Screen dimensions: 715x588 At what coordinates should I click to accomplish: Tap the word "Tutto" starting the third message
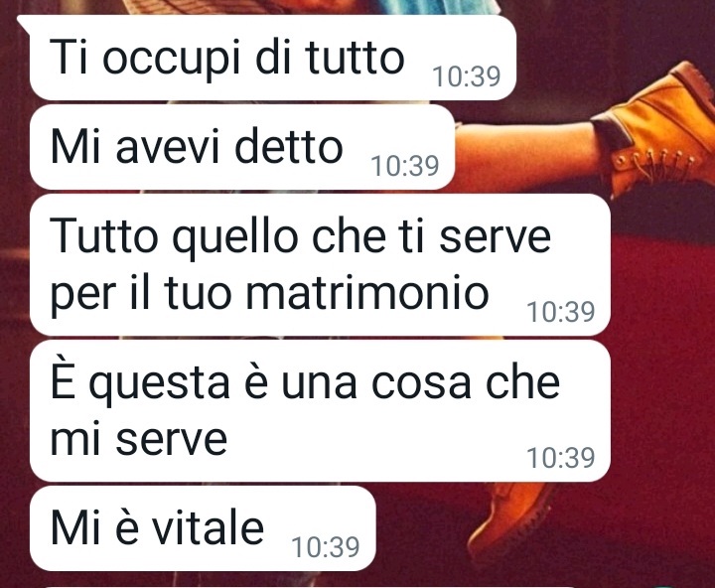pos(104,236)
